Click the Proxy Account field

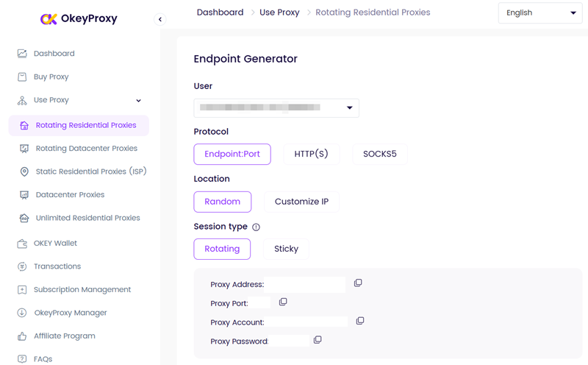(x=306, y=322)
